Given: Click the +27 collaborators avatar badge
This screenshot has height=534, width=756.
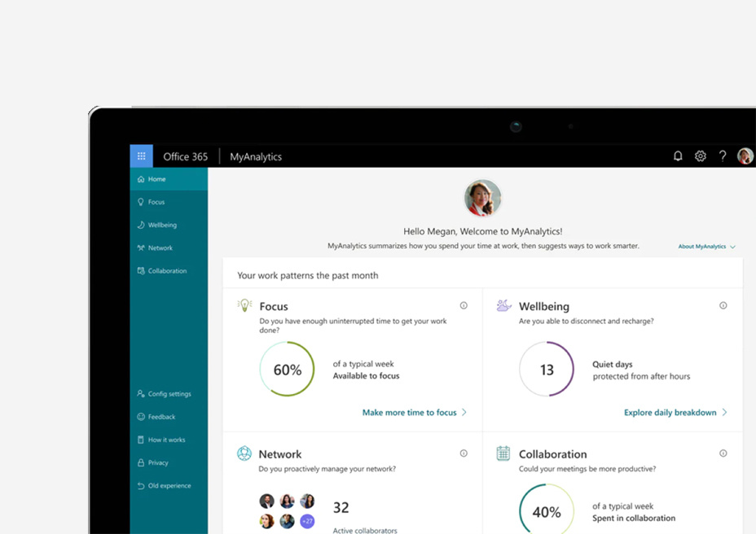Looking at the screenshot, I should pyautogui.click(x=307, y=521).
